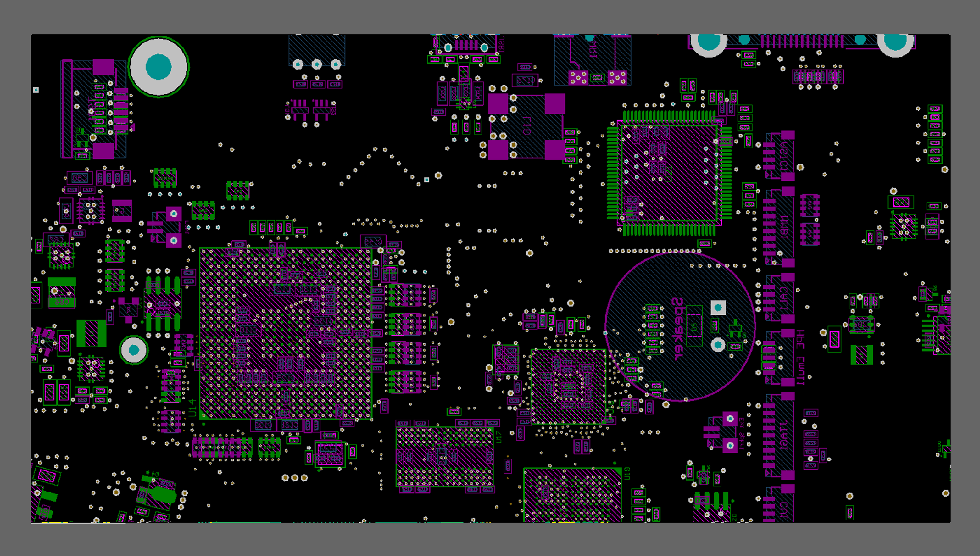Screen dimensions: 980x556
Task: Select the three-hole through-hole part at top
Action: coord(317,51)
